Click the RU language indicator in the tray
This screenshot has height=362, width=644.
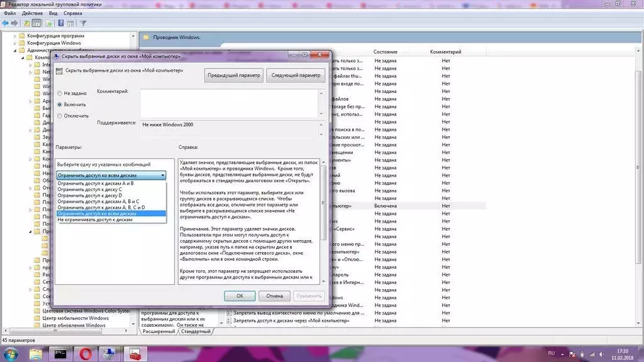pos(552,353)
